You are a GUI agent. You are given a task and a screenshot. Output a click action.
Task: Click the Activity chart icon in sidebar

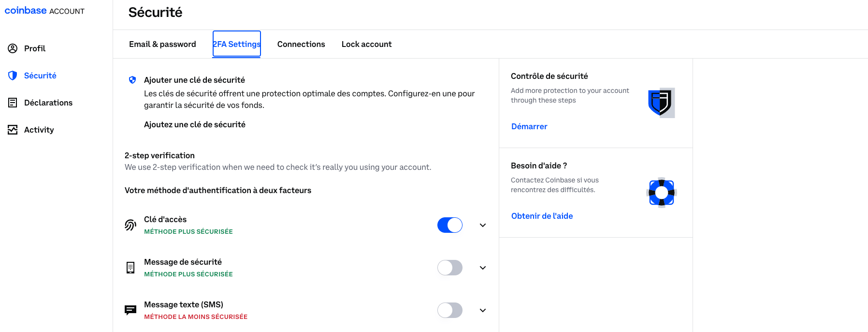[x=13, y=130]
